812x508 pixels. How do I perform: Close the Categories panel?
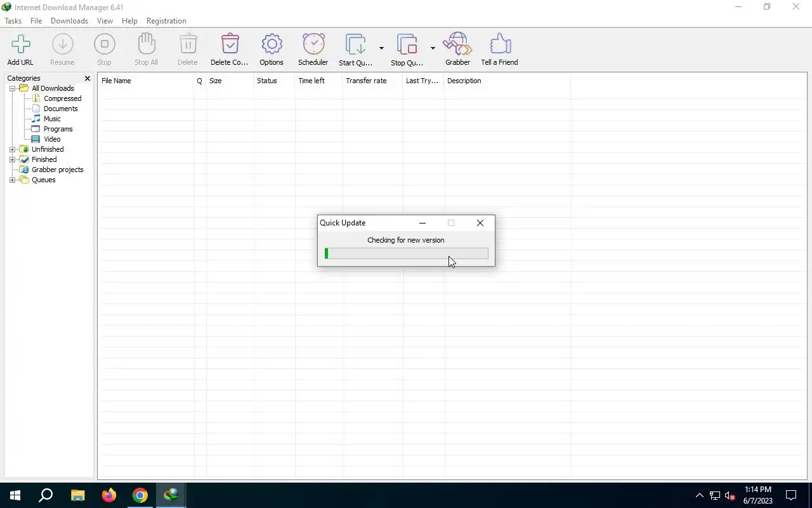pyautogui.click(x=88, y=78)
